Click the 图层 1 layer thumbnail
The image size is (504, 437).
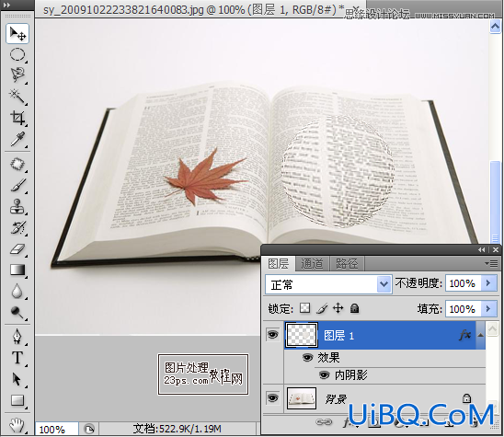pos(301,335)
